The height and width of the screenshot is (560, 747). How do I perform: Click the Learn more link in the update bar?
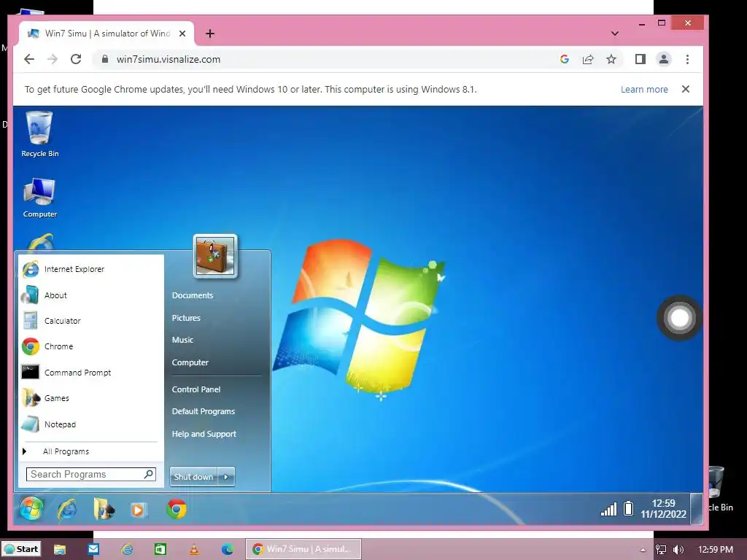pos(644,89)
